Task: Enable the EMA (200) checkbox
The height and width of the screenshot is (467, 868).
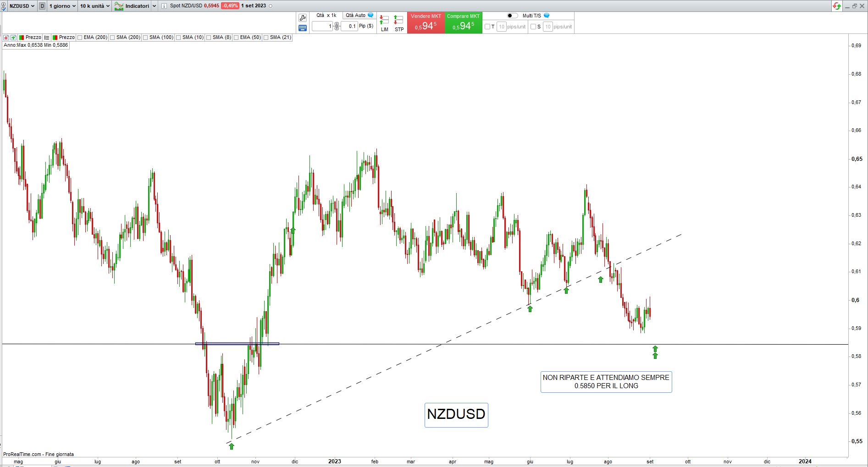Action: pyautogui.click(x=80, y=38)
